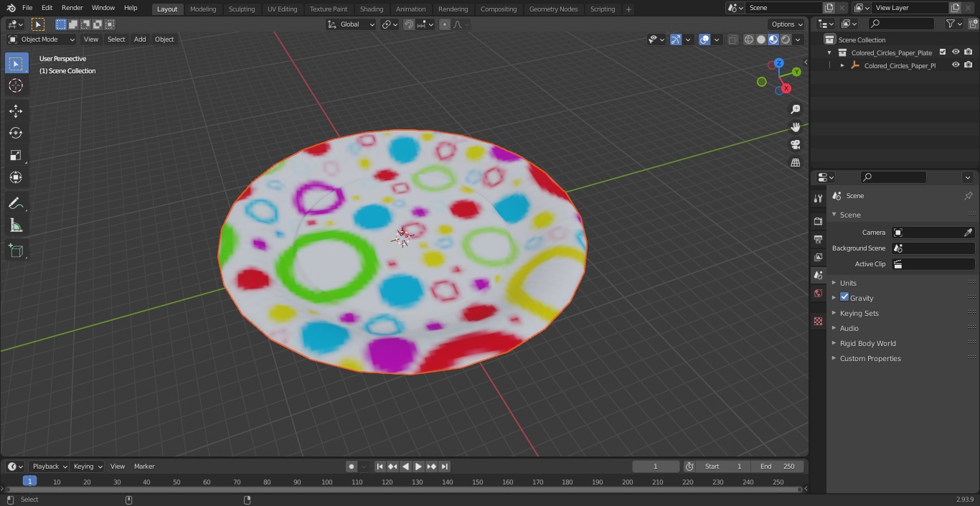Select the Measure tool
The image size is (980, 506).
point(16,226)
